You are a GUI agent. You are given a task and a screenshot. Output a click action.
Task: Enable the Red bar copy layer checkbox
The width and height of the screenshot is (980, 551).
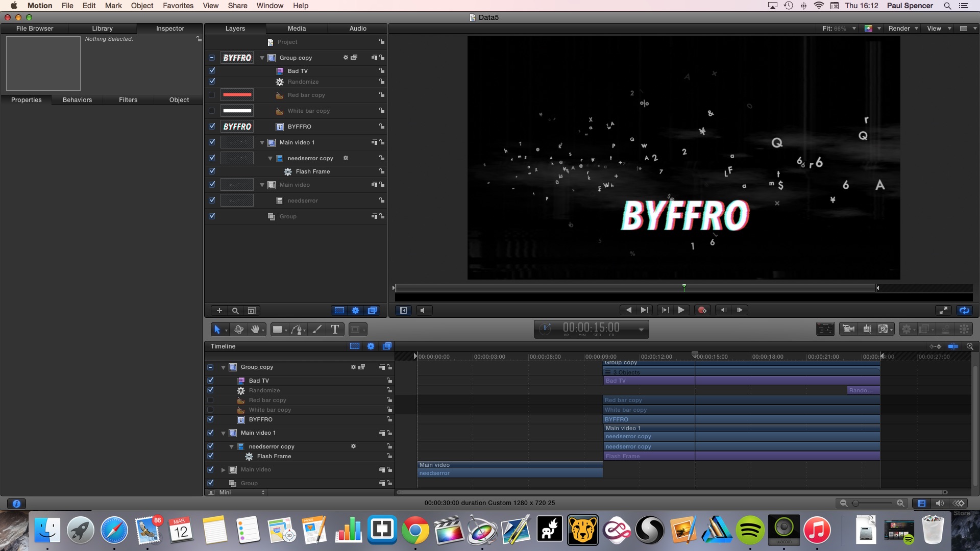pos(212,95)
